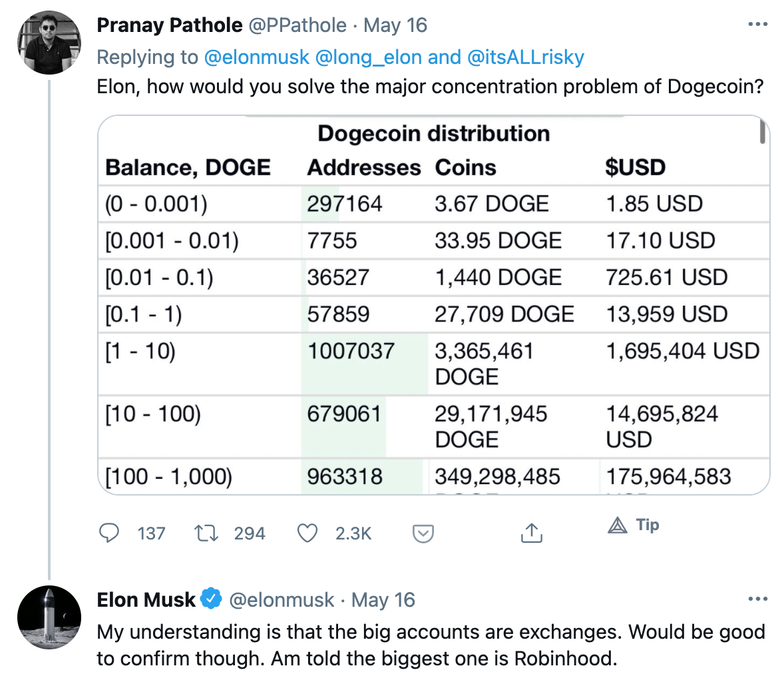Click Elon Musk's rocket avatar
Screen dimensions: 784x686
(49, 617)
